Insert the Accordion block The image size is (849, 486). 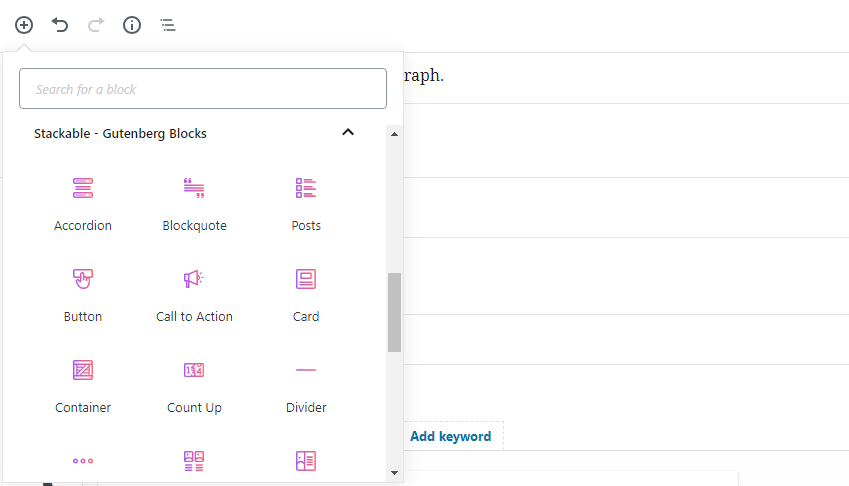click(x=83, y=205)
